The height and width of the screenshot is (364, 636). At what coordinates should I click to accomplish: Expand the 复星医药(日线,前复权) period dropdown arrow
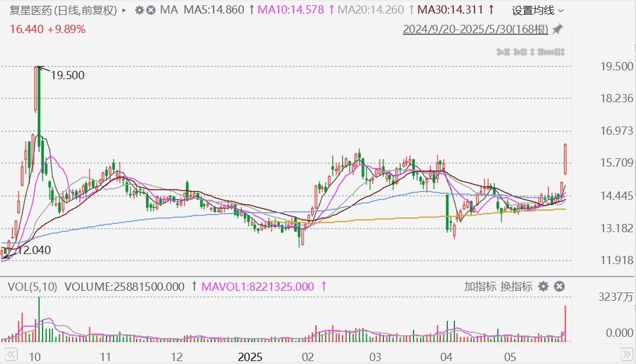click(x=124, y=10)
